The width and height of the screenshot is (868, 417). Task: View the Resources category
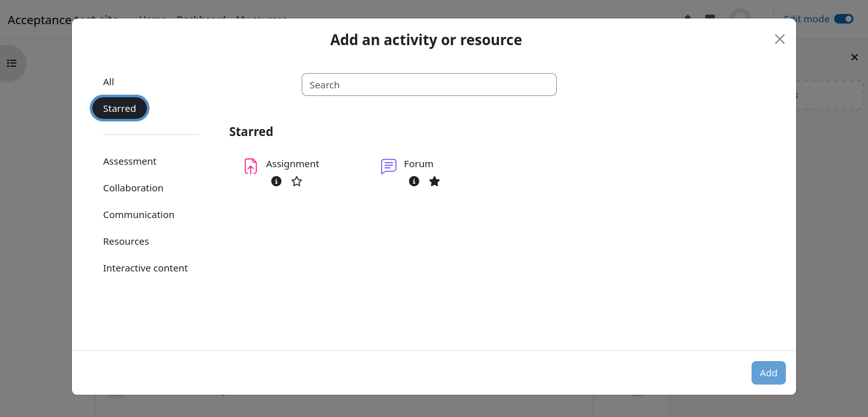[x=126, y=242]
